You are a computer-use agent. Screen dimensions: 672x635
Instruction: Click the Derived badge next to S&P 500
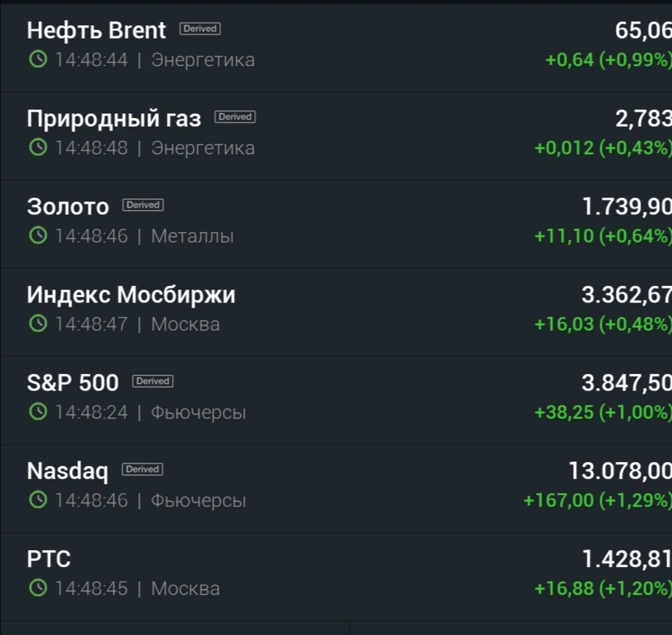point(152,381)
